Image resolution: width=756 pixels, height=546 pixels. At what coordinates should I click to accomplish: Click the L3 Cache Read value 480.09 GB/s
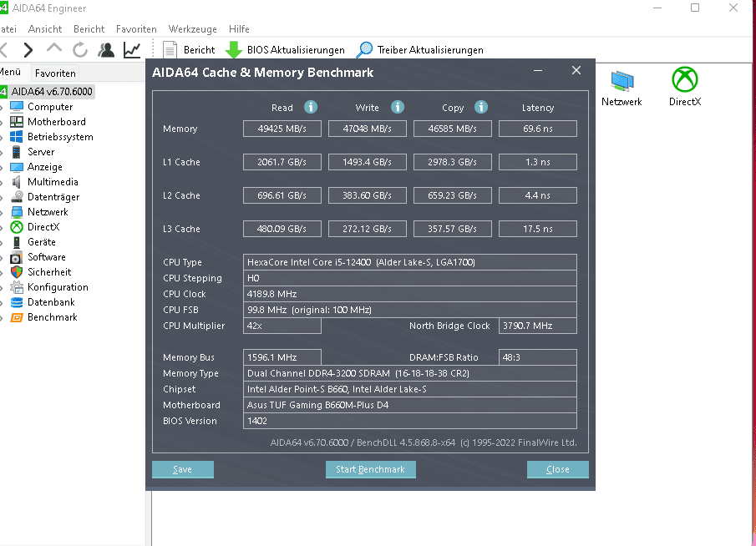click(x=282, y=229)
